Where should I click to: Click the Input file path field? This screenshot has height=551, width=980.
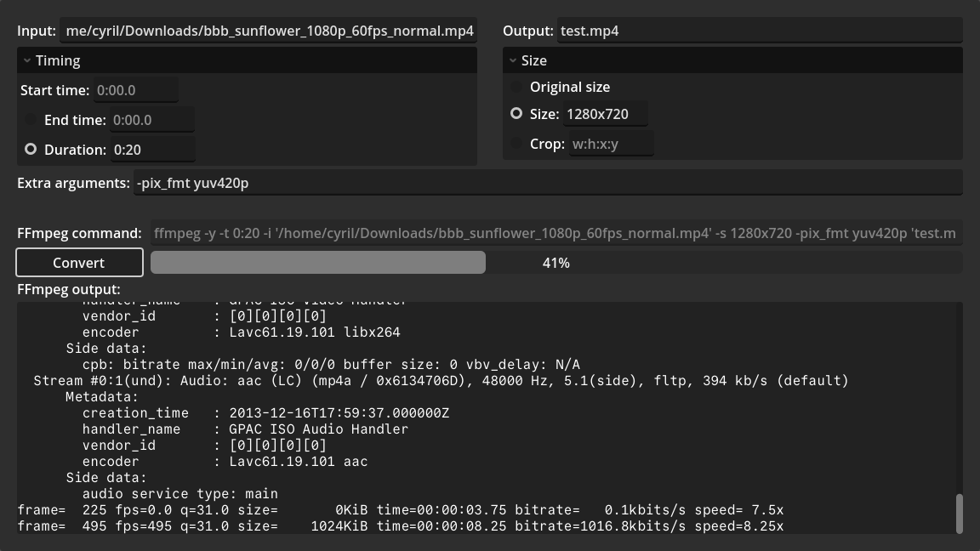click(269, 31)
